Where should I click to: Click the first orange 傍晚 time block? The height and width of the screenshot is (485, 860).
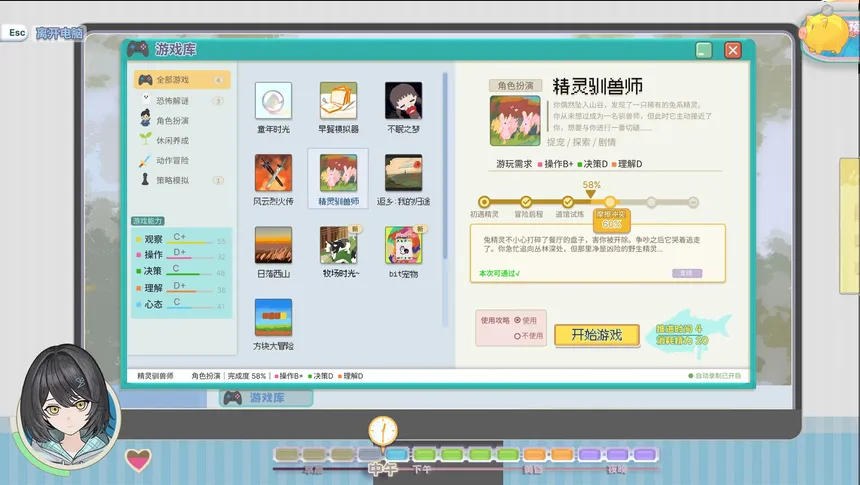click(x=534, y=454)
